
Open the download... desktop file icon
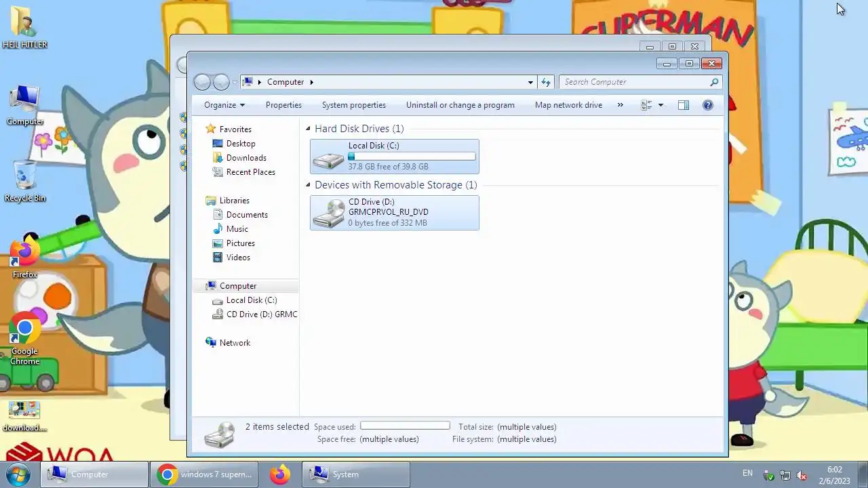pyautogui.click(x=25, y=416)
